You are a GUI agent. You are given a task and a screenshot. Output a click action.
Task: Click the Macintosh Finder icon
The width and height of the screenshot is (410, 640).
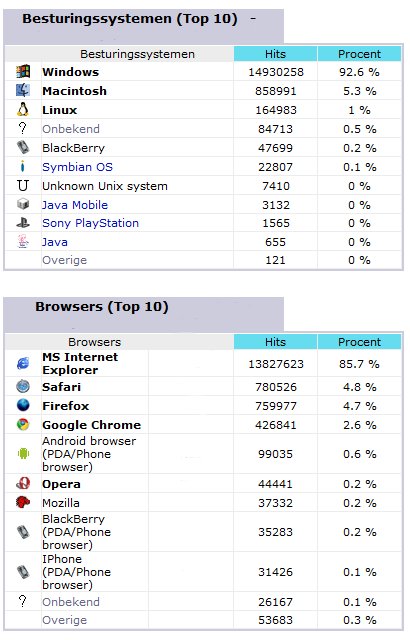[x=23, y=90]
